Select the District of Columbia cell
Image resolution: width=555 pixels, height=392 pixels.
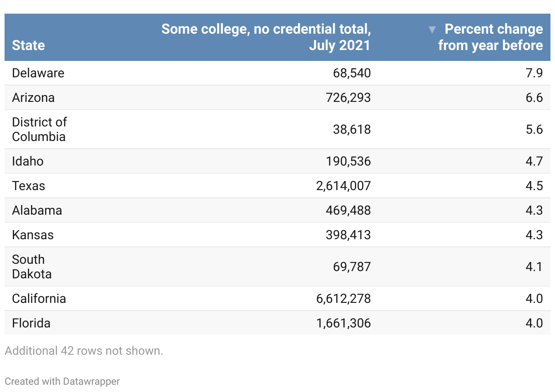click(x=39, y=130)
